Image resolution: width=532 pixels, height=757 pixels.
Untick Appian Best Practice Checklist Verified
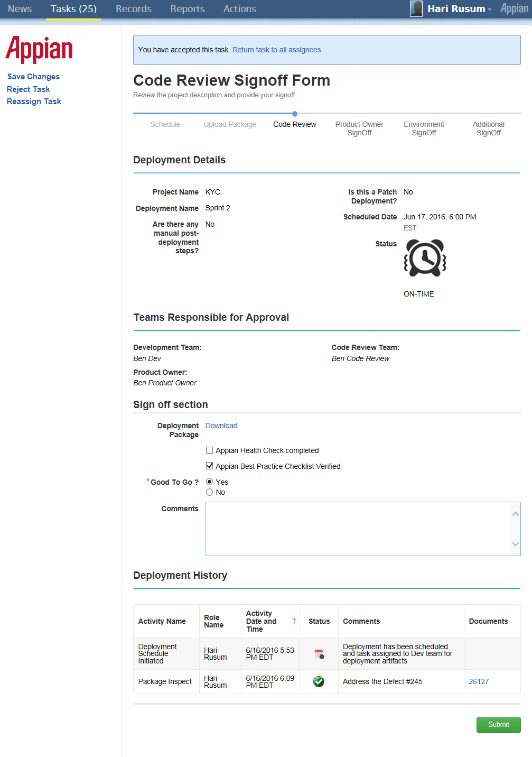click(x=210, y=466)
